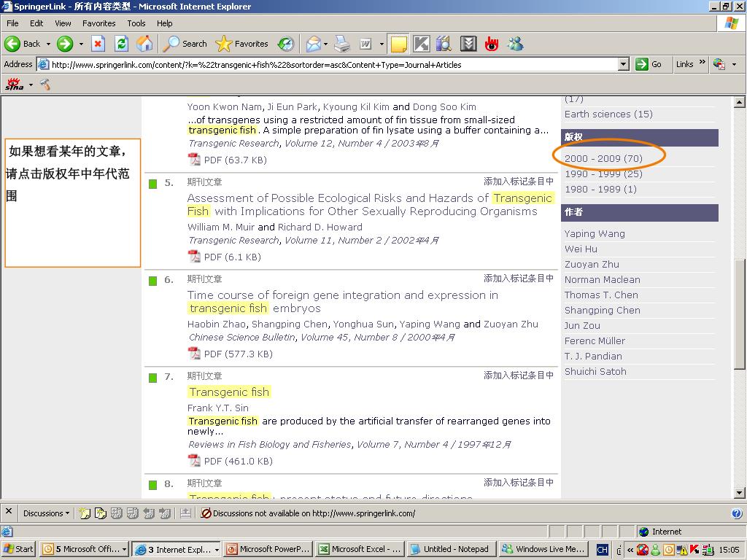Image resolution: width=747 pixels, height=560 pixels.
Task: Go to the Home page icon
Action: (x=145, y=44)
